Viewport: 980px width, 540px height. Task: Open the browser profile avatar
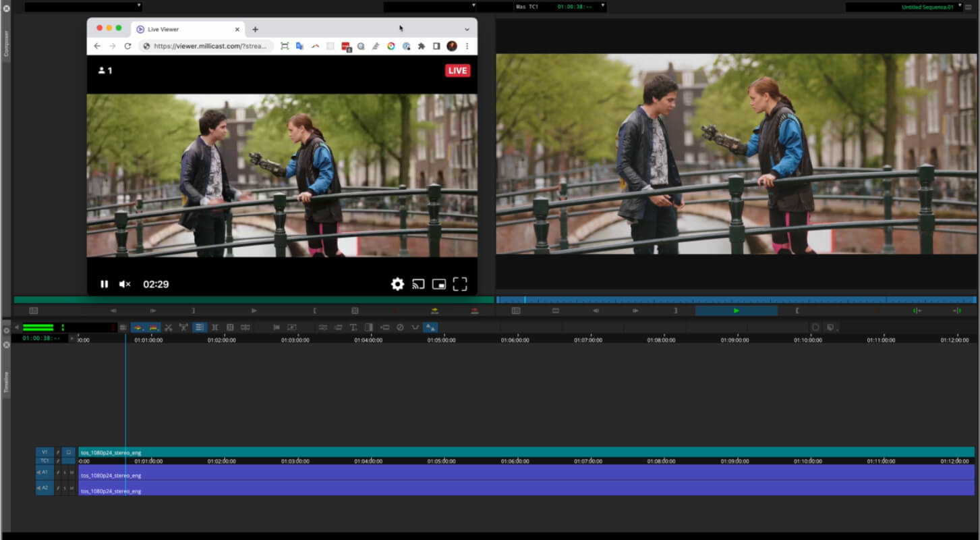452,46
